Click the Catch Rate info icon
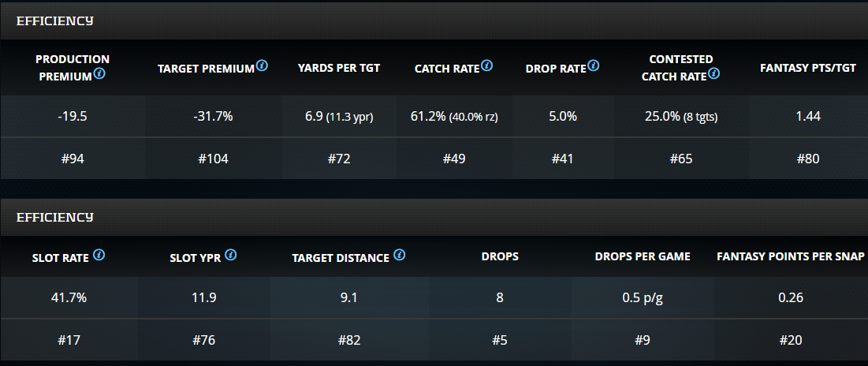868x366 pixels. click(x=487, y=66)
